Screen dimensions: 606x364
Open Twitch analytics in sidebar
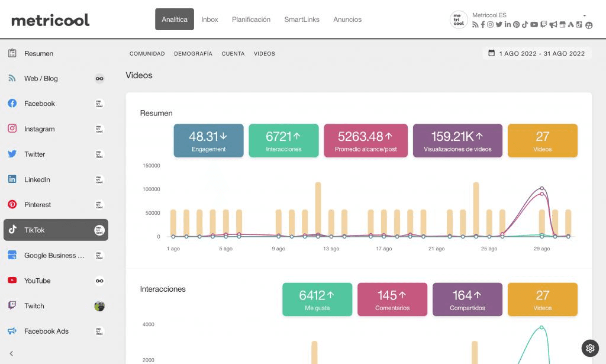click(56, 305)
